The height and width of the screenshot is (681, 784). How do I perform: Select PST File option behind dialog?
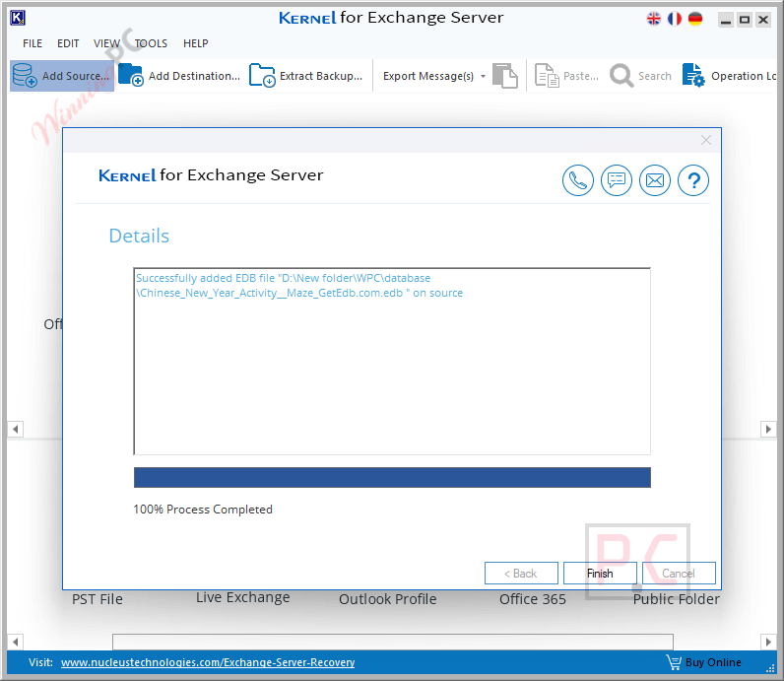(97, 599)
